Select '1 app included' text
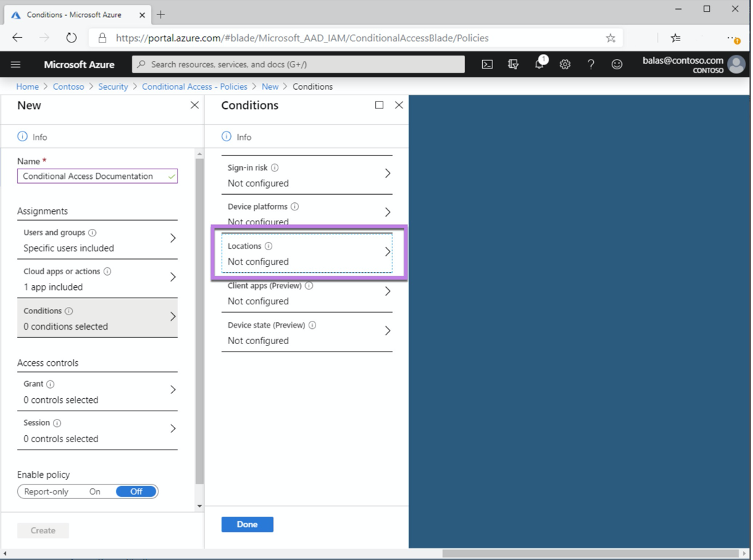The image size is (753, 560). pos(53,287)
